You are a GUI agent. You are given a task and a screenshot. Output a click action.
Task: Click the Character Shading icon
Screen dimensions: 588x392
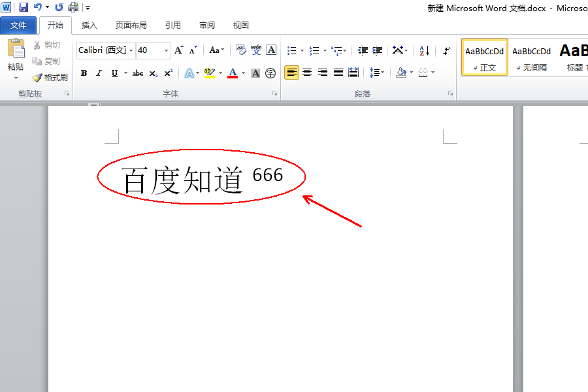[x=255, y=73]
